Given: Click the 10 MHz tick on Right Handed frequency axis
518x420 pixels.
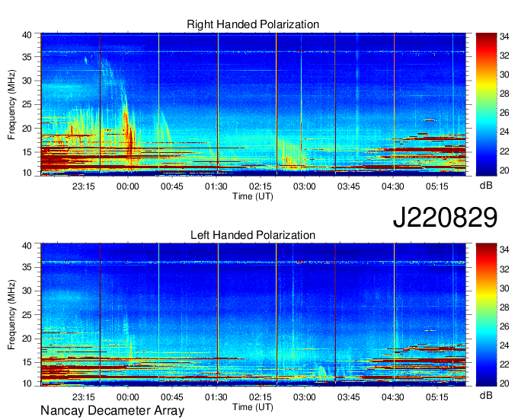Looking at the screenshot, I should 27,173.
